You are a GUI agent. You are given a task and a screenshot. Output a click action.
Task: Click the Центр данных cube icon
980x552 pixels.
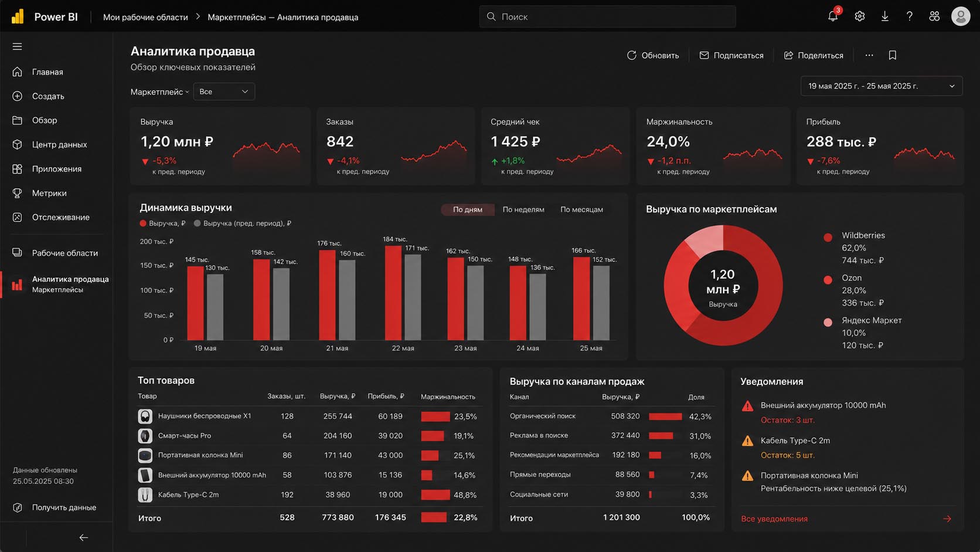[x=17, y=144]
